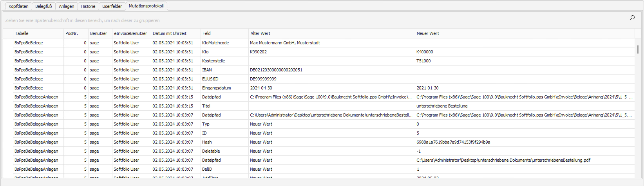Open the Belegfuß tab
The image size is (644, 186).
(x=43, y=6)
